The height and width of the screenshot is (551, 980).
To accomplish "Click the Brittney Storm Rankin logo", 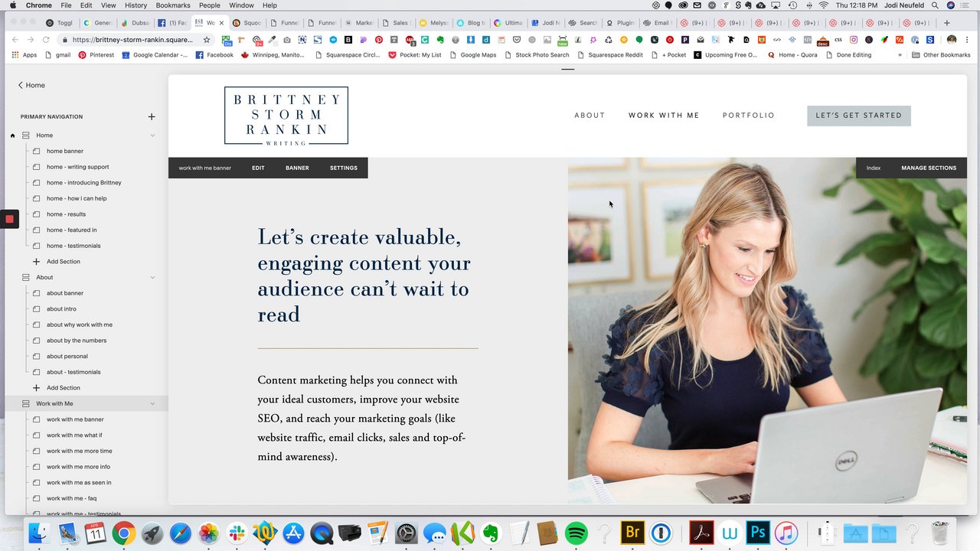I will point(286,116).
